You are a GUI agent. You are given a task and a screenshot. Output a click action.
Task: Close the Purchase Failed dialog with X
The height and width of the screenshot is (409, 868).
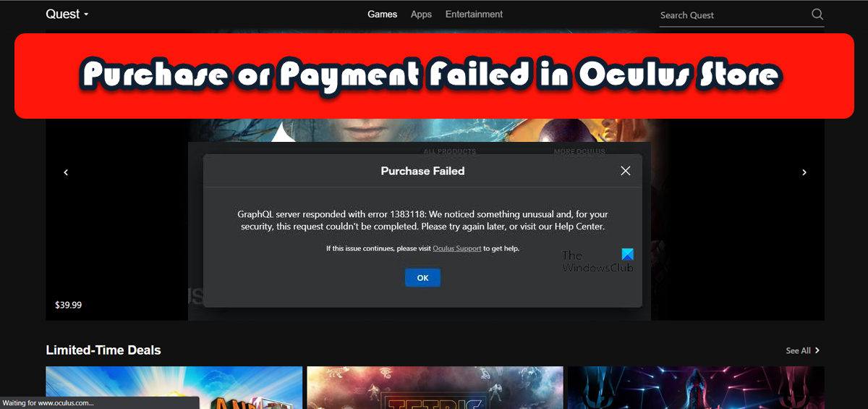pos(626,171)
